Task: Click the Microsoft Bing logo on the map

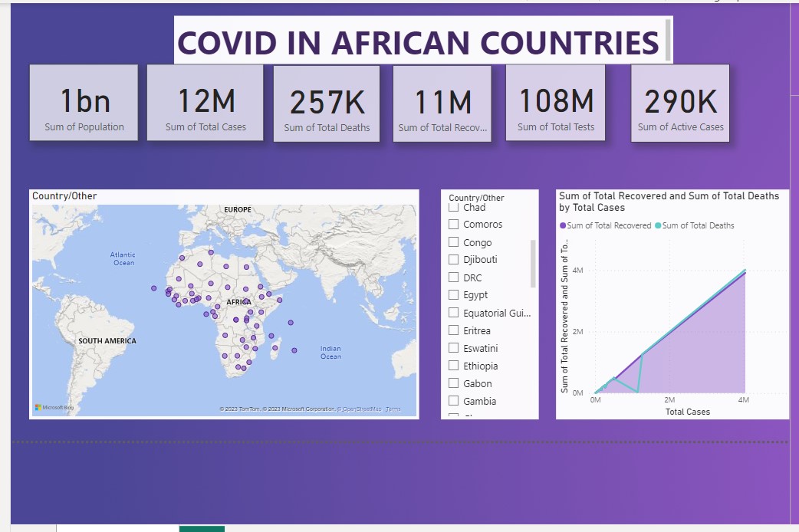Action: [x=54, y=408]
